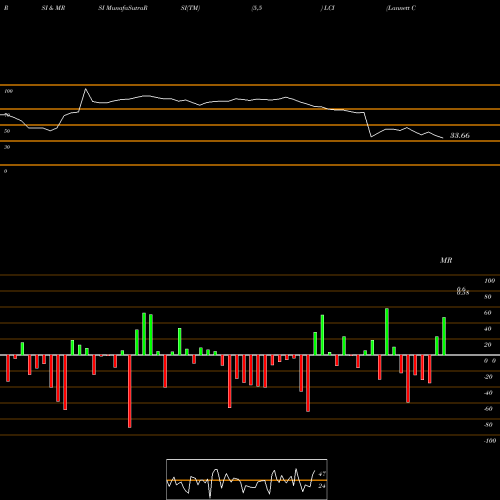The width and height of the screenshot is (500, 500).
Task: Click the RSI line peak near 100
Action: [x=85, y=89]
